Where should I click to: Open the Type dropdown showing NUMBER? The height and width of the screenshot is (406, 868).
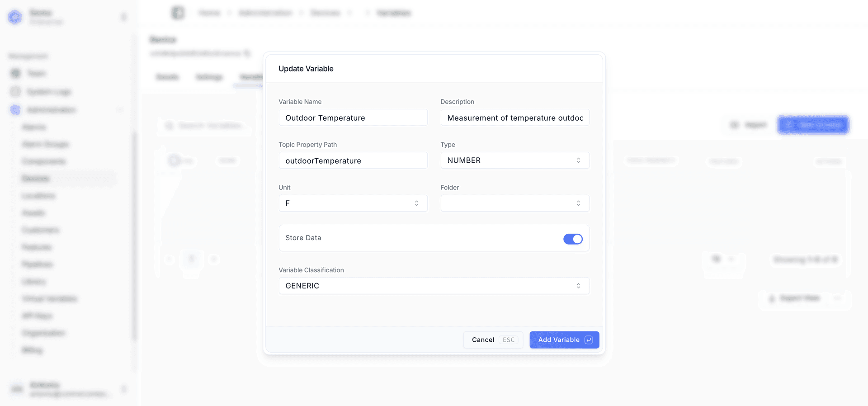tap(514, 161)
